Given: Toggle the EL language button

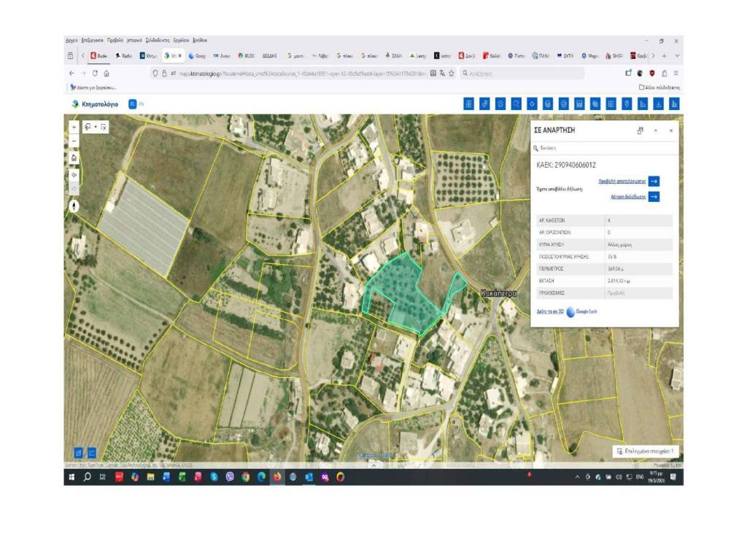Looking at the screenshot, I should (132, 104).
